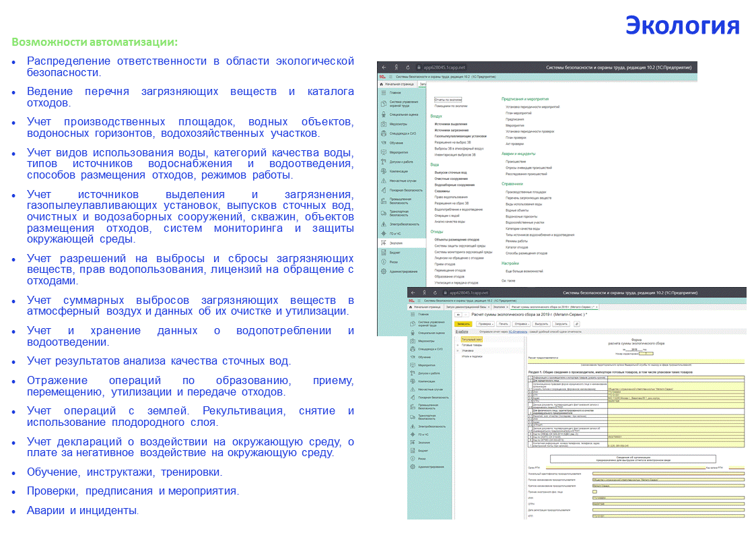Select the Медосмотры icon in the back window

[384, 124]
